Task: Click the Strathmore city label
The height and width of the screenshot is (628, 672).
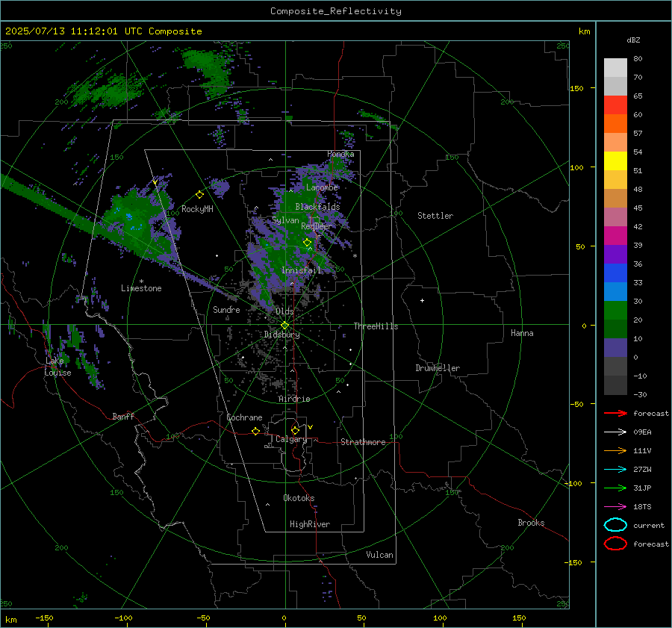Action: [x=363, y=442]
